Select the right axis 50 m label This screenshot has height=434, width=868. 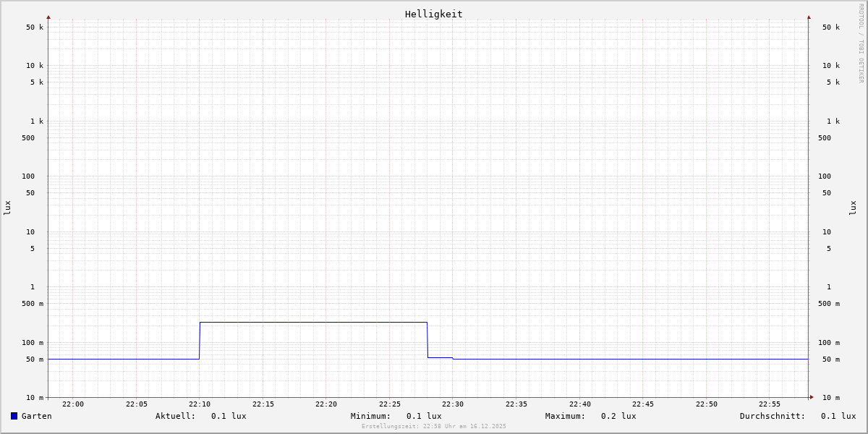tap(831, 359)
